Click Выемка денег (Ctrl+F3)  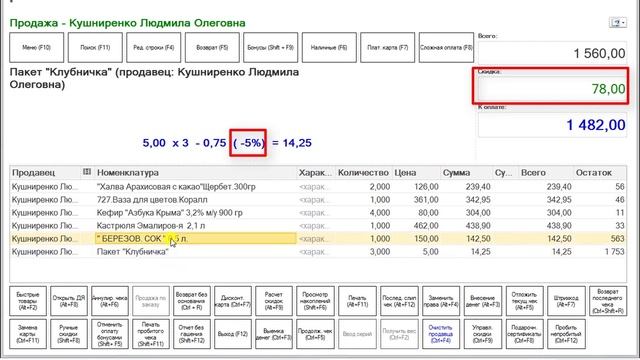[x=274, y=334]
